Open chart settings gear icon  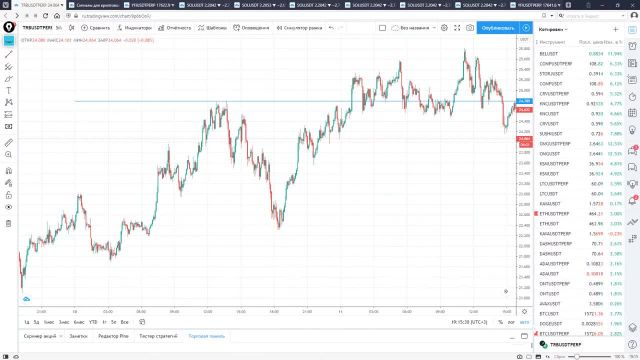(444, 28)
